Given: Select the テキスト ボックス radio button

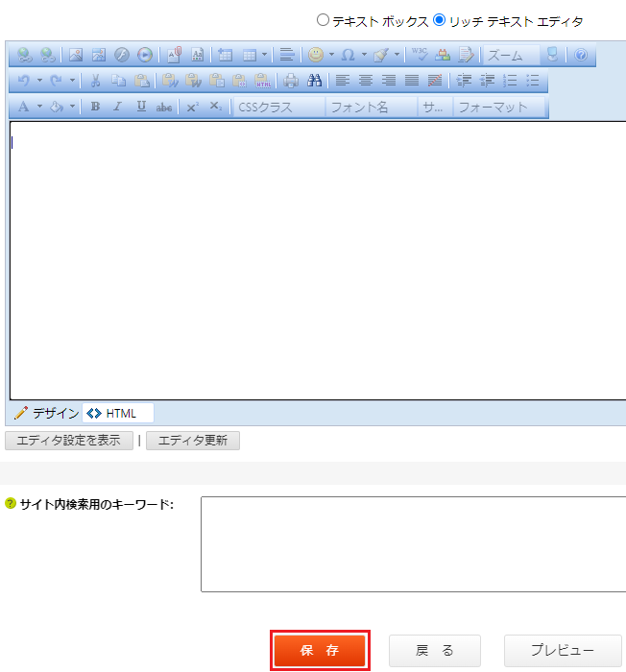Looking at the screenshot, I should point(323,20).
